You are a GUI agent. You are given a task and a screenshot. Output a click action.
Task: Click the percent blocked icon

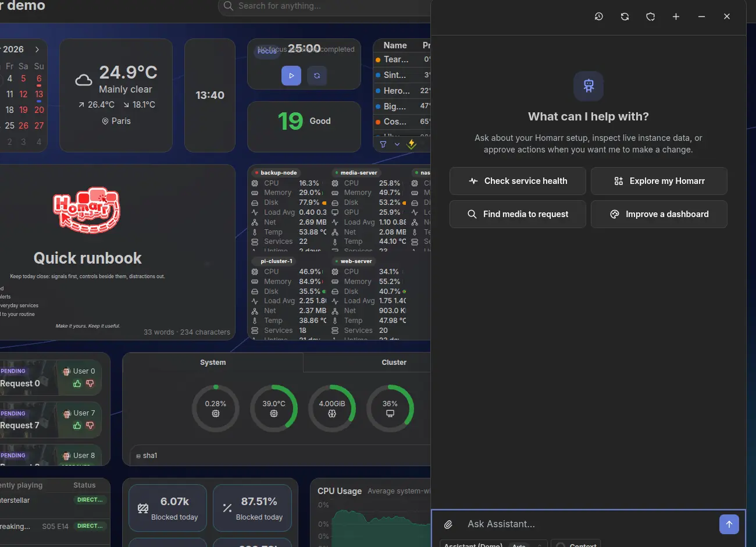(227, 508)
